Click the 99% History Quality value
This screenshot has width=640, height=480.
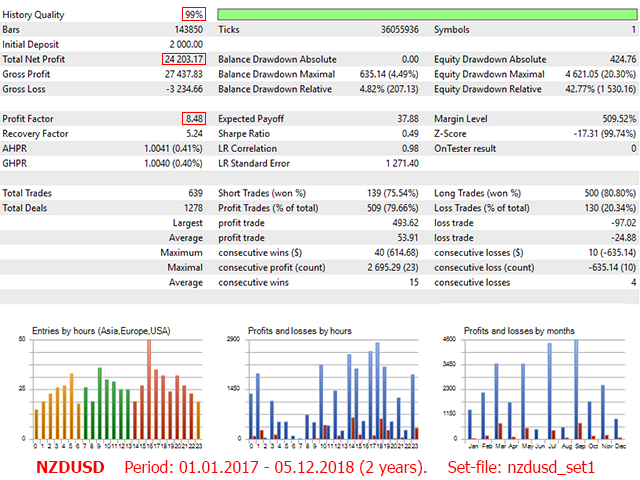point(194,14)
